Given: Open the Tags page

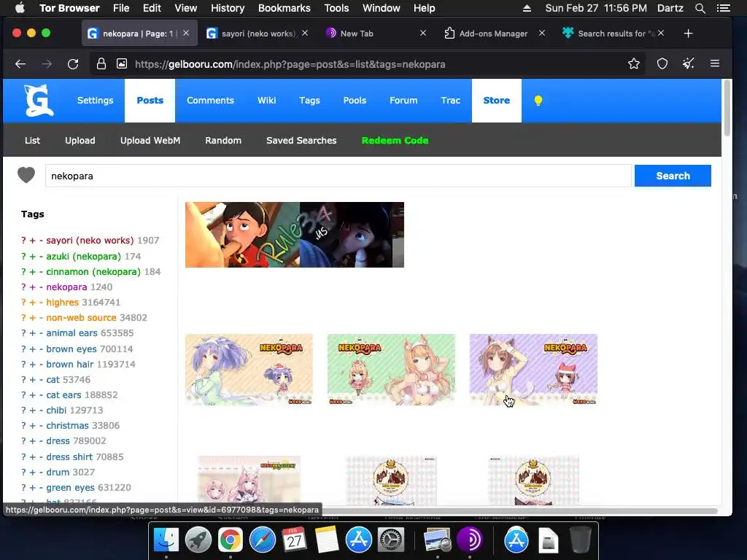Looking at the screenshot, I should 309,101.
